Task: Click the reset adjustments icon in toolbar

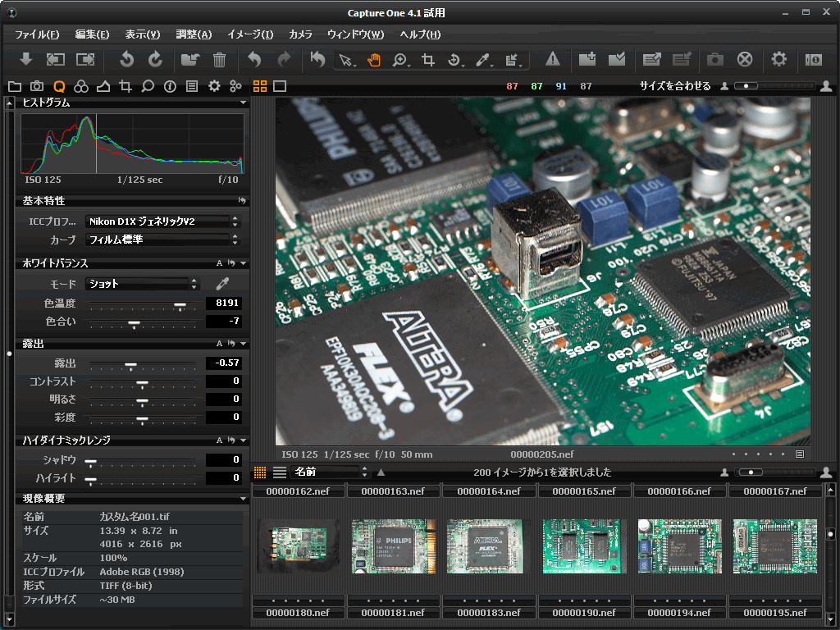Action: click(317, 59)
